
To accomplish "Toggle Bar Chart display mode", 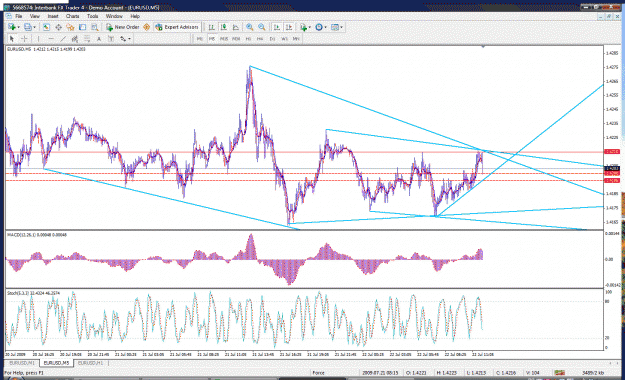I will (212, 27).
